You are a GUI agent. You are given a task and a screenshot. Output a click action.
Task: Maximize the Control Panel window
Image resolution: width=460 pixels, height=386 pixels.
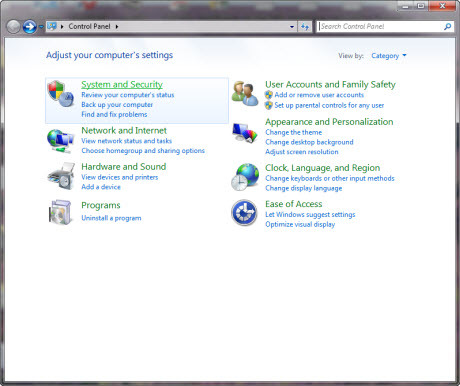tap(421, 6)
